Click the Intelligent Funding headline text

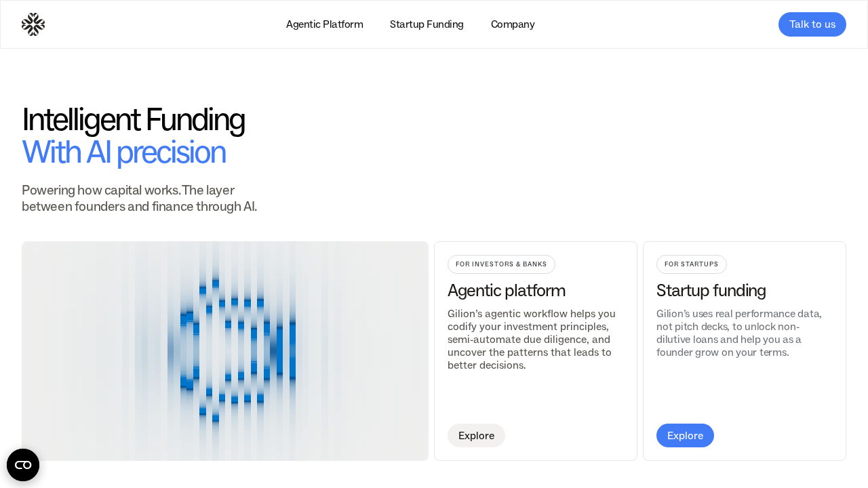coord(133,120)
